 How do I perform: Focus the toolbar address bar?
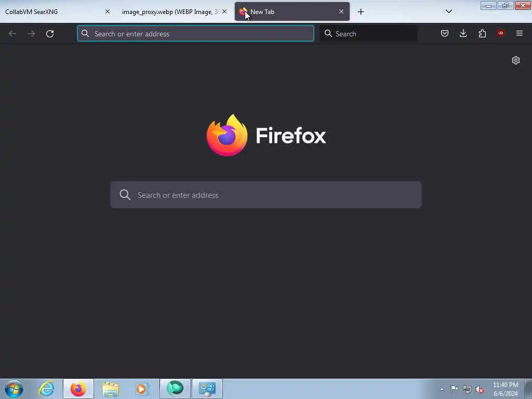195,34
